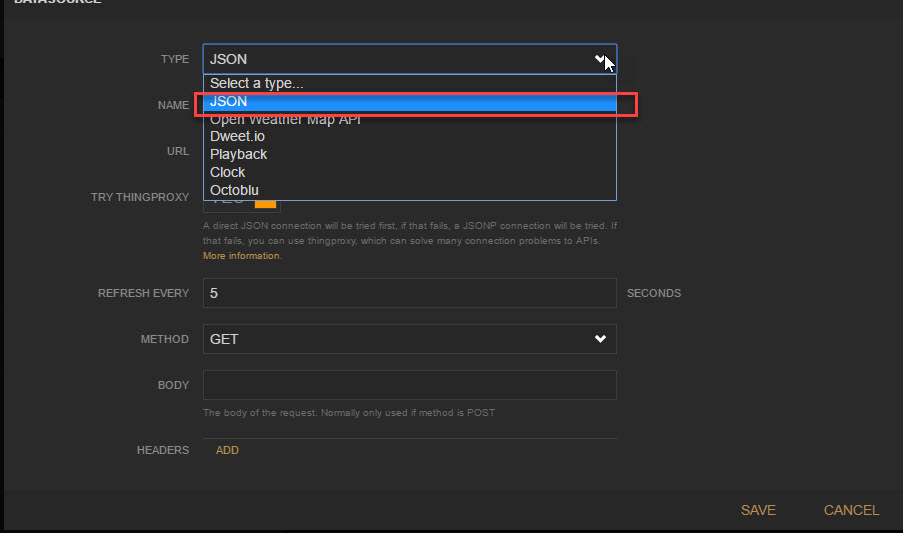Image resolution: width=903 pixels, height=533 pixels.
Task: Click the chevron arrow of the TYPE dropdown
Action: pyautogui.click(x=600, y=59)
